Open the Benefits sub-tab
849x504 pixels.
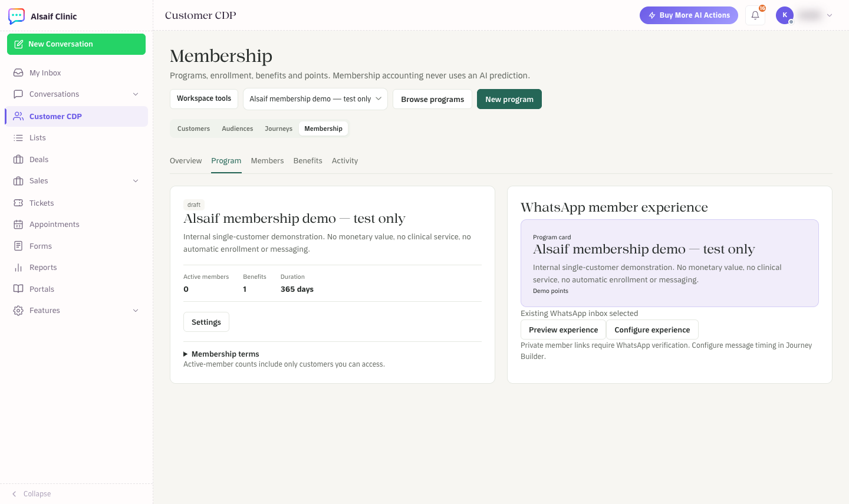[x=308, y=161]
